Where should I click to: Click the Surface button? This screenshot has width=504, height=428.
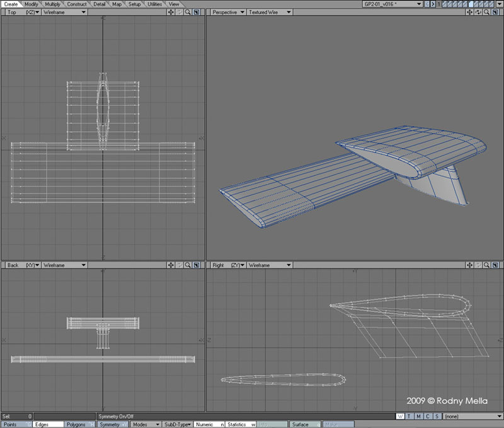coord(305,424)
